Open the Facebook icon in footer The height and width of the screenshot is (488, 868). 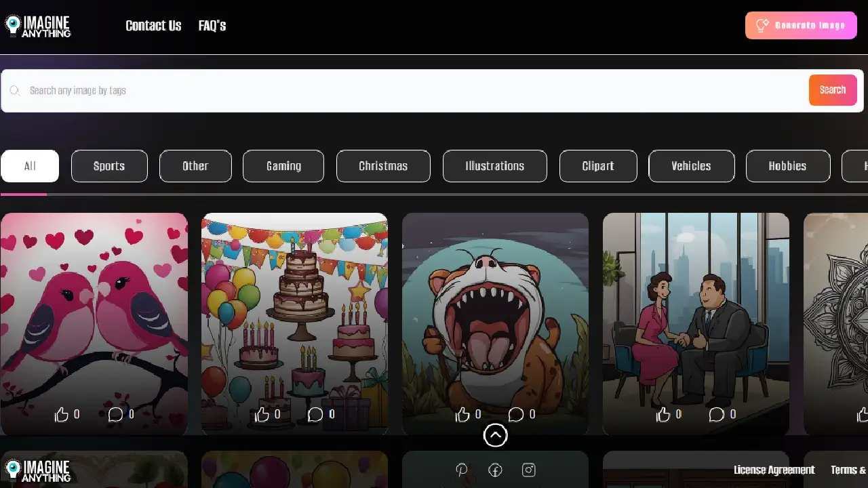pyautogui.click(x=495, y=470)
